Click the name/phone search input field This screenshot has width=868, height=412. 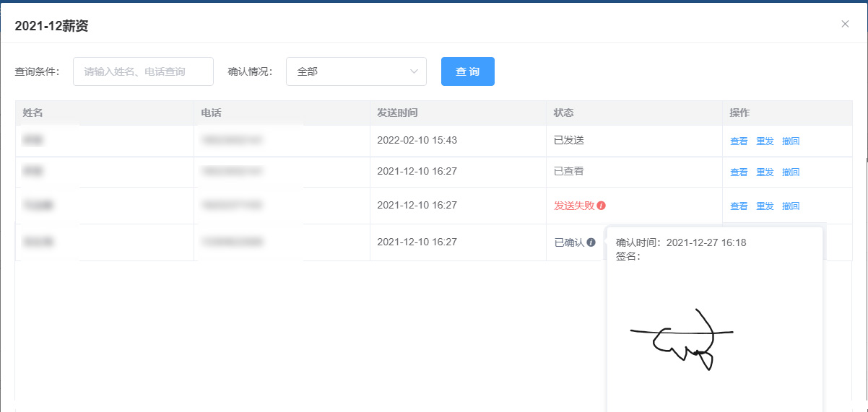click(x=143, y=71)
